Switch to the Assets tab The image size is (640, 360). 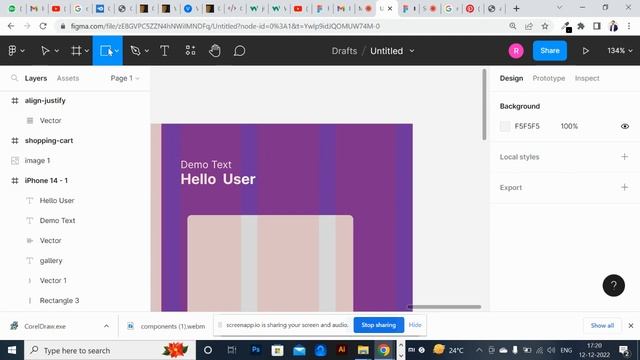pos(68,78)
